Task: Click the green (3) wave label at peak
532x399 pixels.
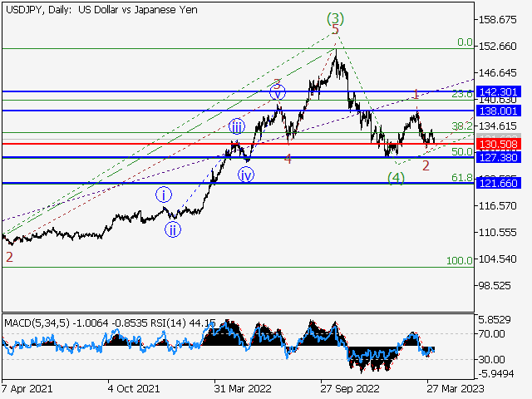Action: (x=335, y=18)
